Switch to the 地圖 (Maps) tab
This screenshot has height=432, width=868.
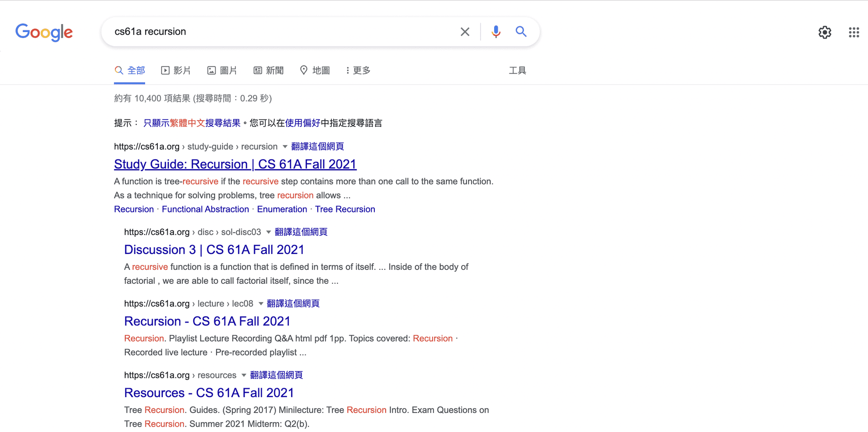click(315, 70)
